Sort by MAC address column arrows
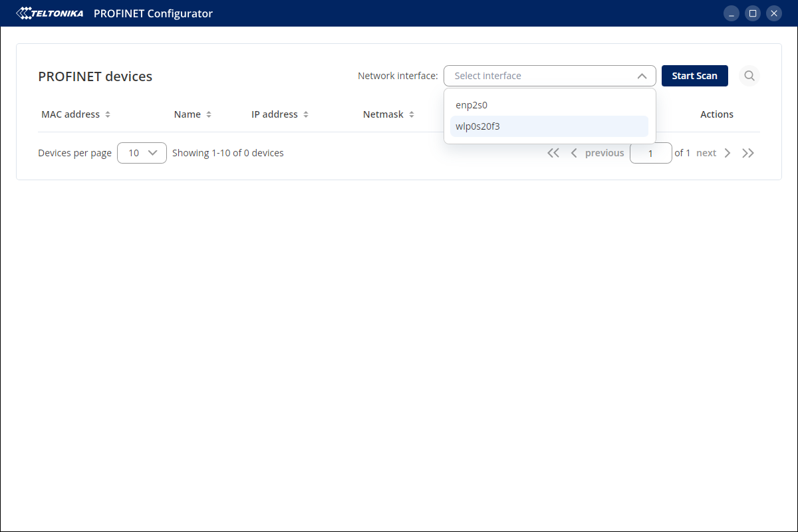This screenshot has width=798, height=532. click(x=108, y=114)
